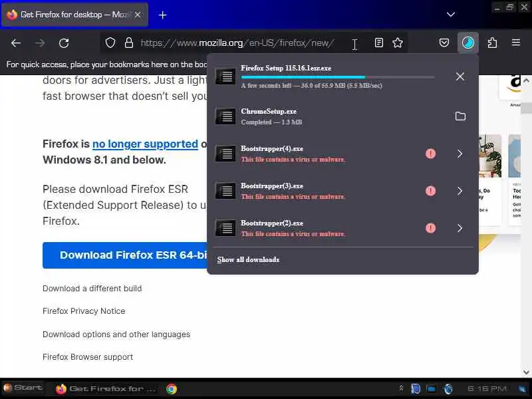Switch to Get Firefox taskbar window

coord(105,388)
